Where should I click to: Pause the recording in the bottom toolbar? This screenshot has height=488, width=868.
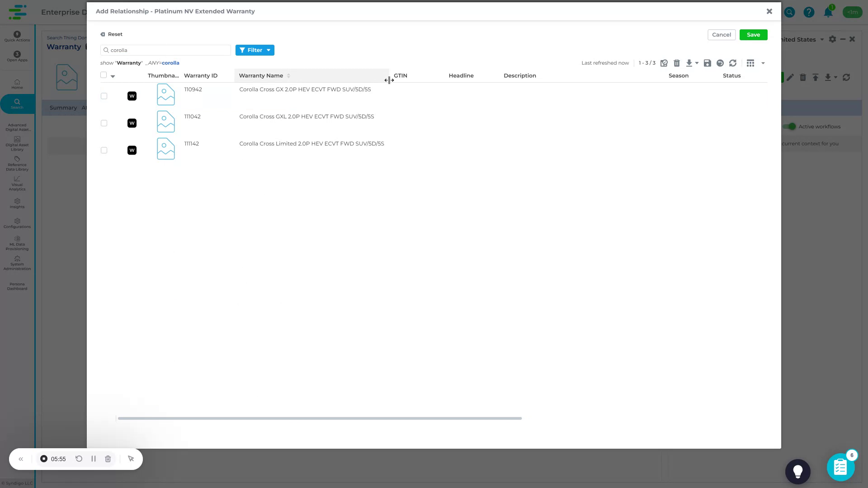[94, 459]
